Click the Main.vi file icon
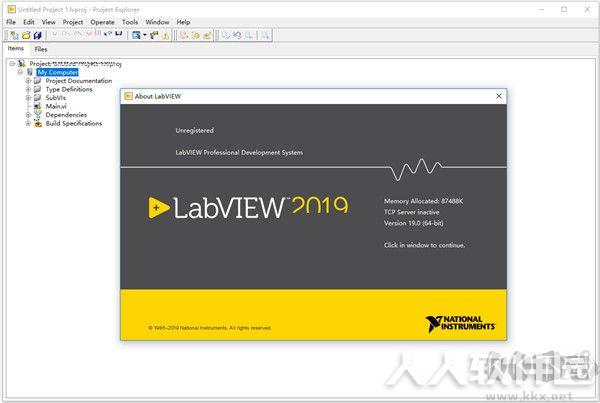 coord(38,106)
